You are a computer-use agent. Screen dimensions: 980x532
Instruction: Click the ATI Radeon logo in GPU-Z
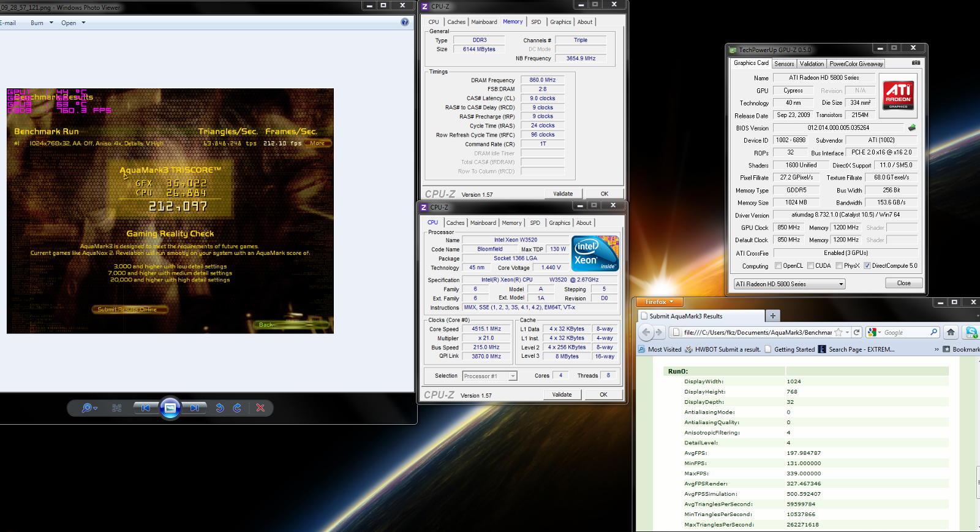[x=898, y=94]
